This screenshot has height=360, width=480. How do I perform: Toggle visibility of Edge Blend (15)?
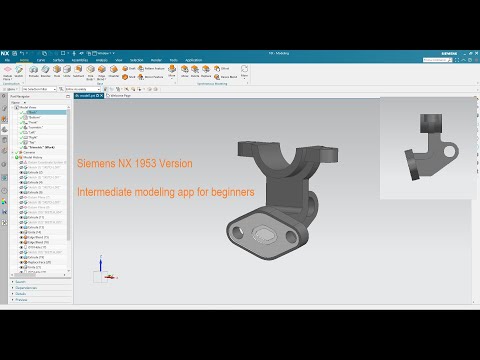22,237
